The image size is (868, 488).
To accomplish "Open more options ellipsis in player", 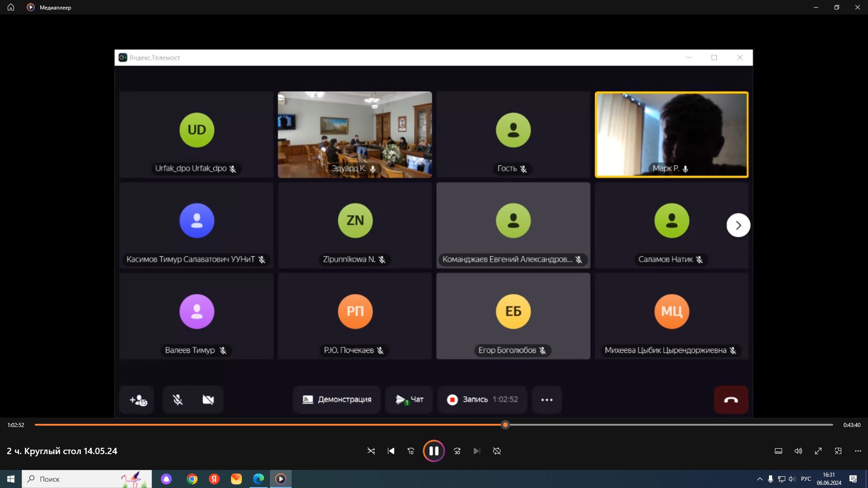I will pyautogui.click(x=858, y=451).
